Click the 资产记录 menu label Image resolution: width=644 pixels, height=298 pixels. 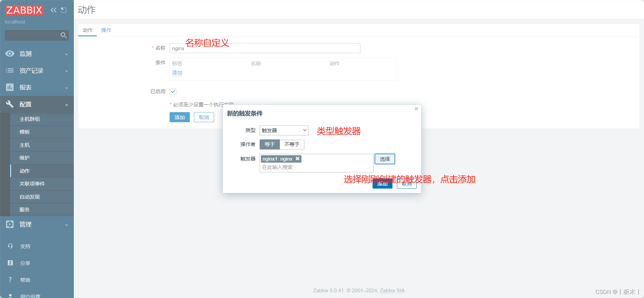pyautogui.click(x=31, y=71)
